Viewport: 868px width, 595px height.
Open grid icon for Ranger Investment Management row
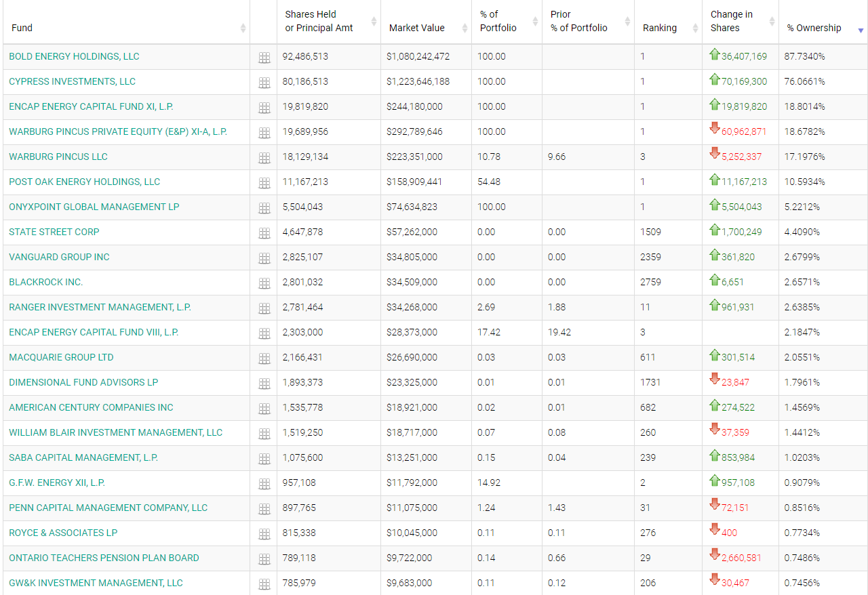(264, 308)
